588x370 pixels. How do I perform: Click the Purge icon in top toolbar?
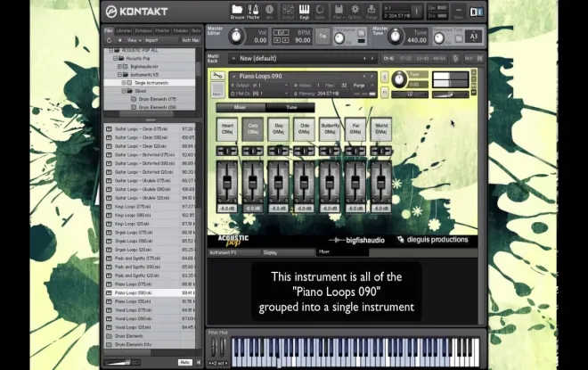click(372, 12)
